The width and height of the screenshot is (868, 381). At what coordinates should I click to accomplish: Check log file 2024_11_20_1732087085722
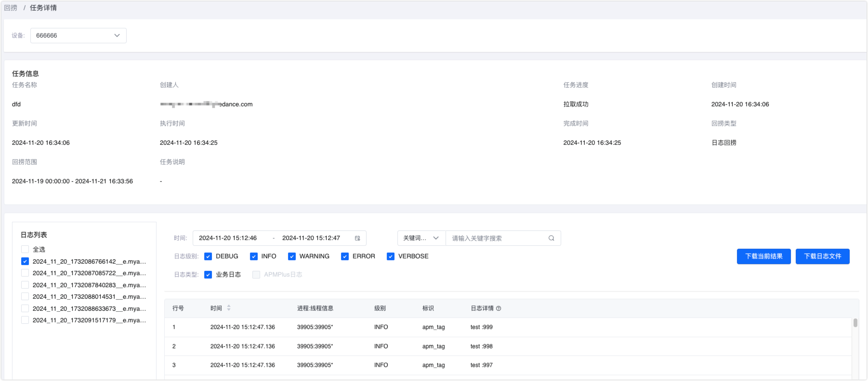(x=25, y=273)
